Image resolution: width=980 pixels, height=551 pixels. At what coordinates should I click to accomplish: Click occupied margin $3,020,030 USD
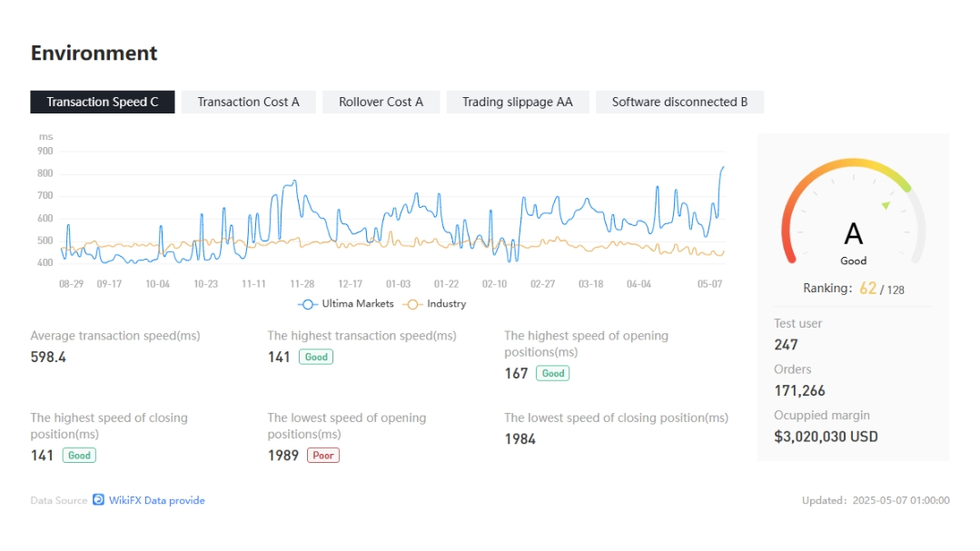coord(826,437)
